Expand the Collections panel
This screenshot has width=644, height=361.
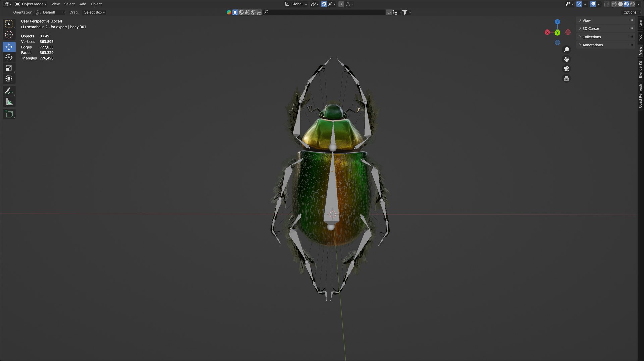click(605, 37)
